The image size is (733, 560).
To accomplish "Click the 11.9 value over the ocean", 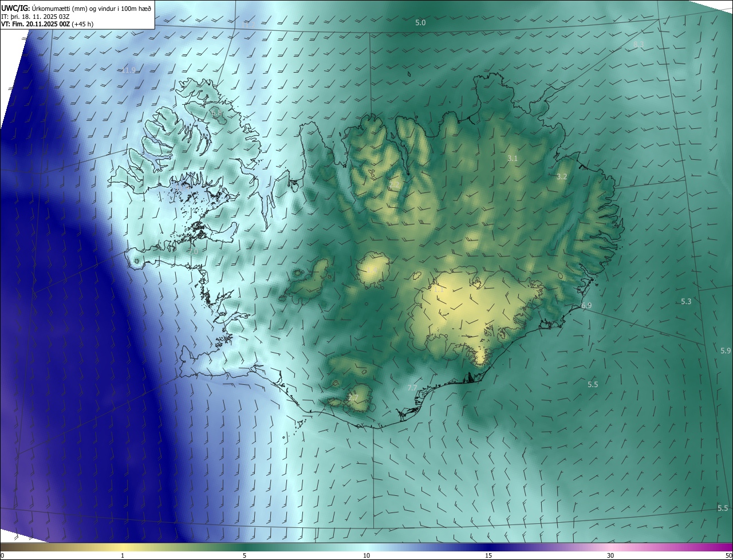I will 129,70.
